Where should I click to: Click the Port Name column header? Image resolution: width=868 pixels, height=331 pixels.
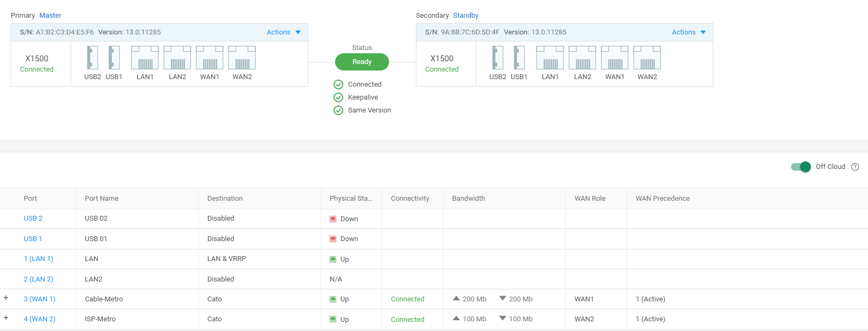click(102, 199)
